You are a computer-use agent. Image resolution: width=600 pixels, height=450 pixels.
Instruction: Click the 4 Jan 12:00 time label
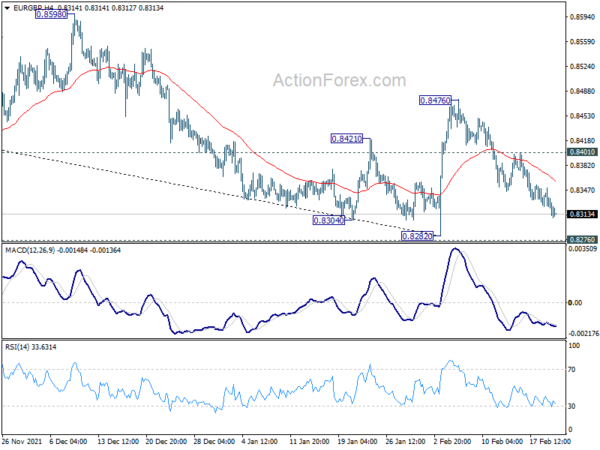[x=260, y=441]
